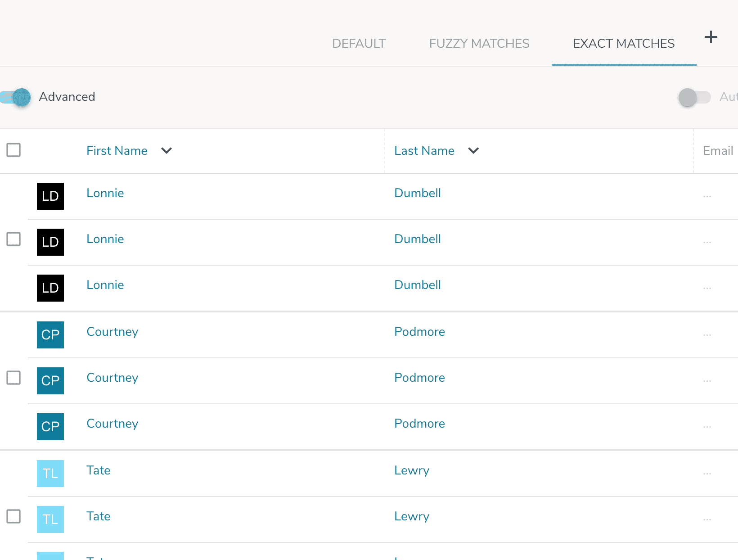Open second Courtney first name link
The image size is (738, 560).
pyautogui.click(x=112, y=378)
